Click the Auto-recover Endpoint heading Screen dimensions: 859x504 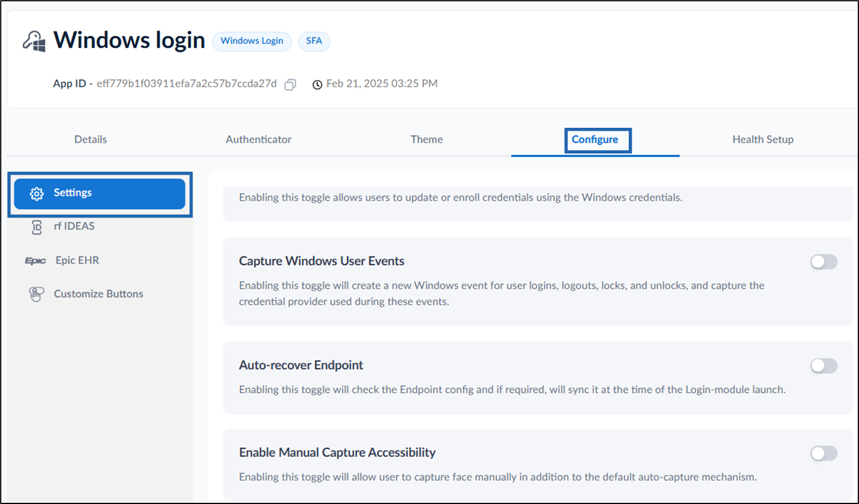[x=301, y=365]
